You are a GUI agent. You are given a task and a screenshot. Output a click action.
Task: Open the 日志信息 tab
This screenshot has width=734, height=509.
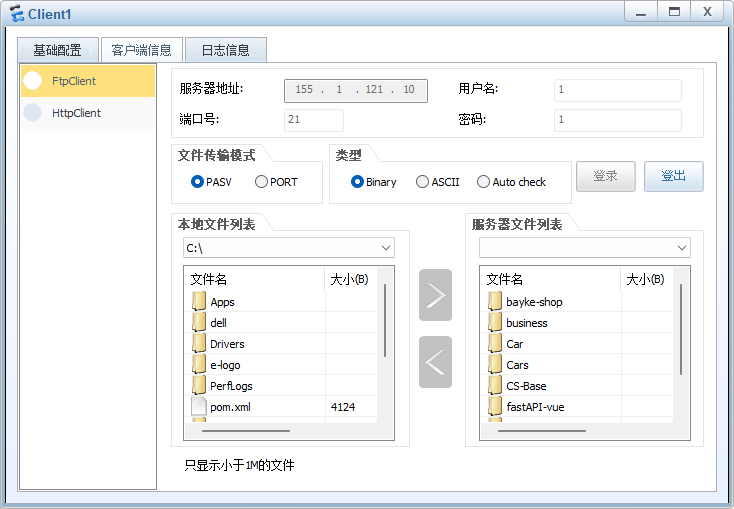(225, 50)
